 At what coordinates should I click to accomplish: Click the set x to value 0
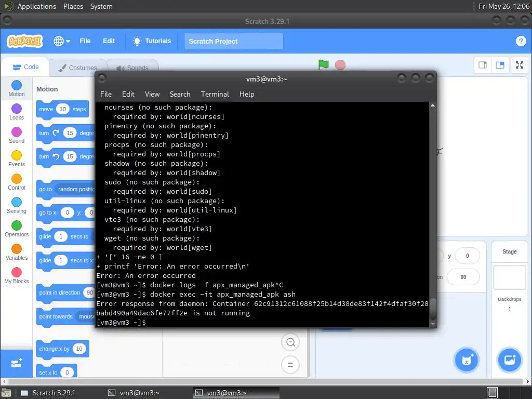67,372
